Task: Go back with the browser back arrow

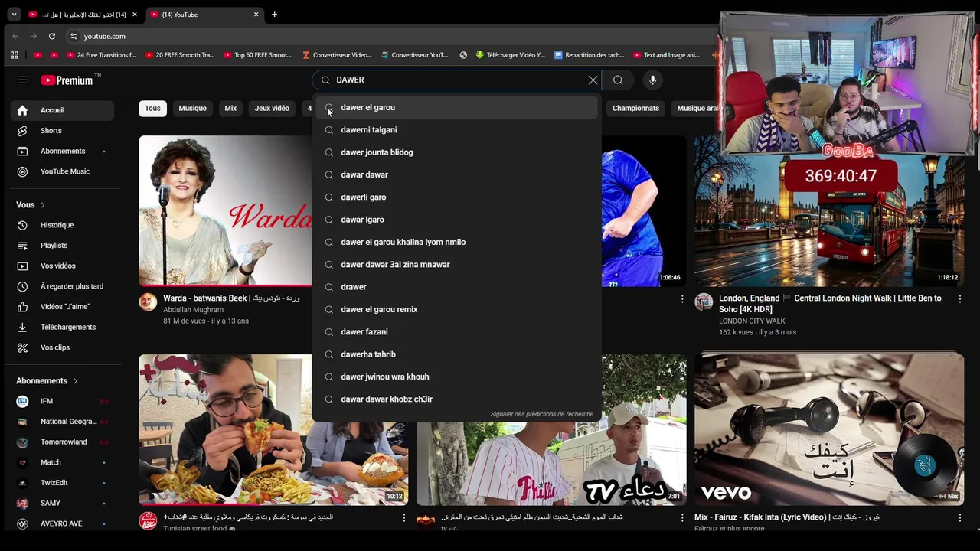Action: [15, 36]
